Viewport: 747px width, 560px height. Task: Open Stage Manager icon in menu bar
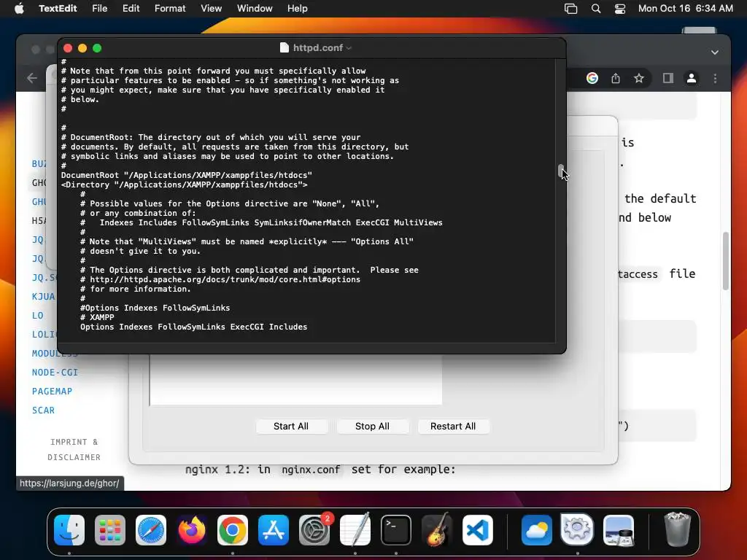pos(570,9)
